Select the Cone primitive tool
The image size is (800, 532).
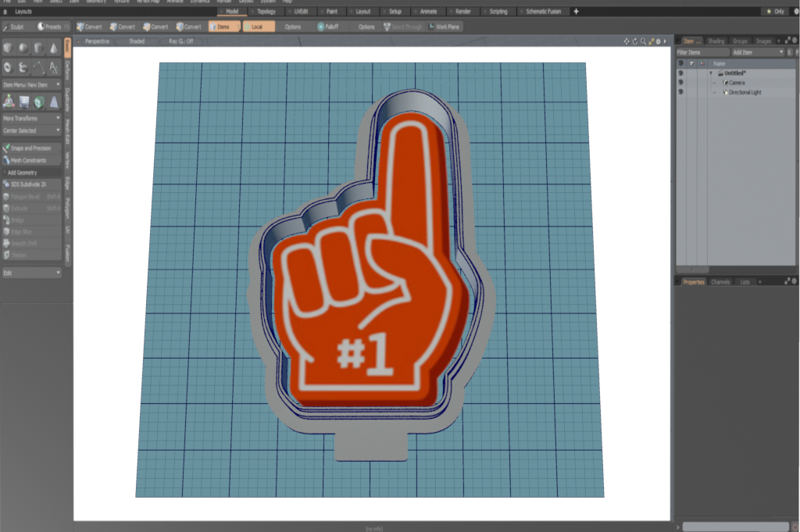(x=53, y=48)
